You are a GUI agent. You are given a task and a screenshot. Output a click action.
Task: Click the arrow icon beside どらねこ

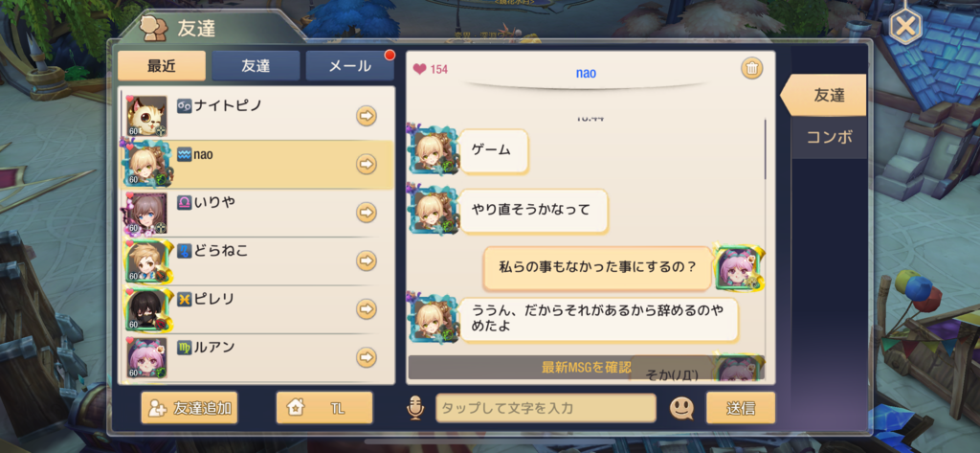[x=367, y=260]
